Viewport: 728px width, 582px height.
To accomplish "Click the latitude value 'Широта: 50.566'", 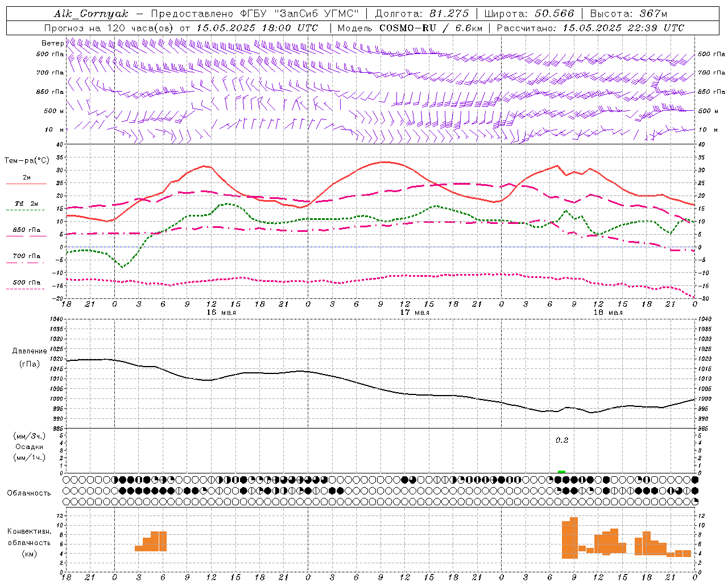I will [530, 14].
